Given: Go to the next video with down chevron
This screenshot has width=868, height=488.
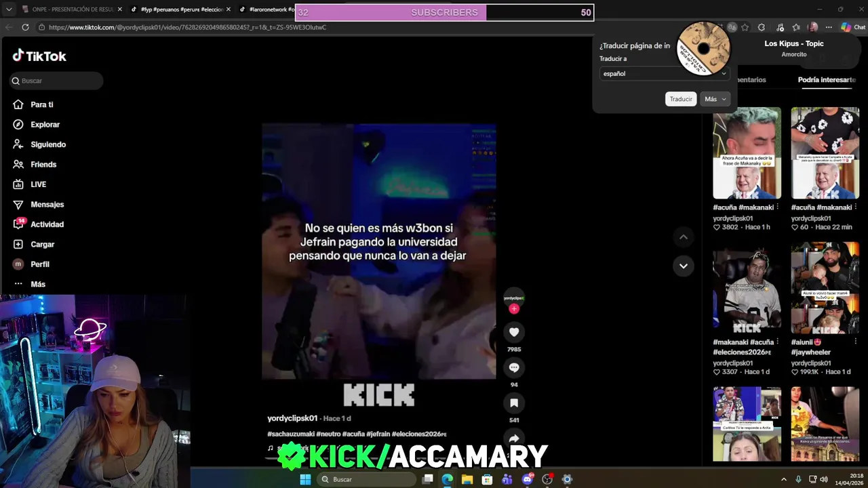Looking at the screenshot, I should (x=684, y=266).
